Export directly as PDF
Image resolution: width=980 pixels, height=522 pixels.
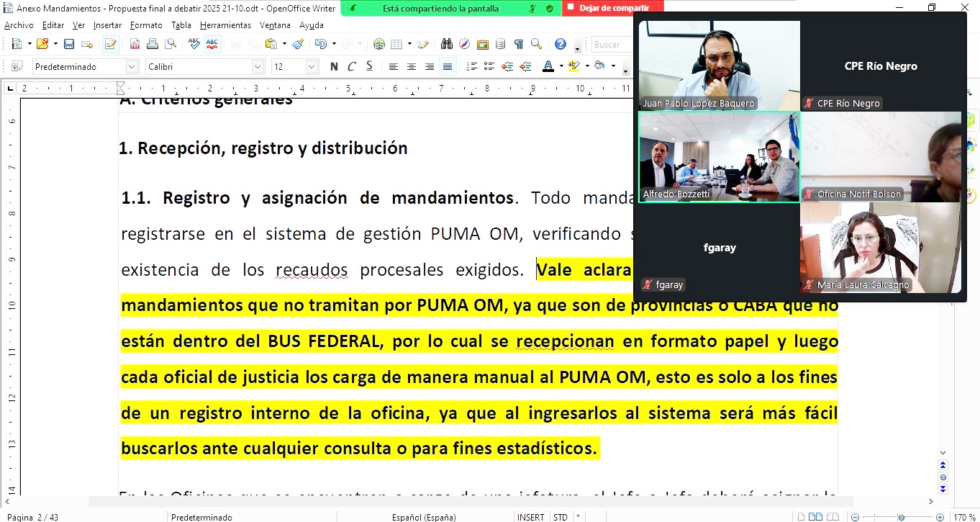135,45
